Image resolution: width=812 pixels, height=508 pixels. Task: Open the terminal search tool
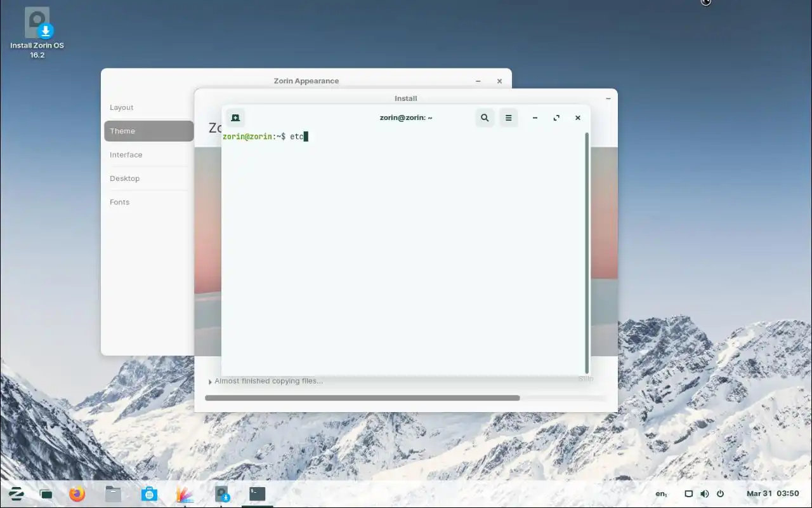coord(485,118)
